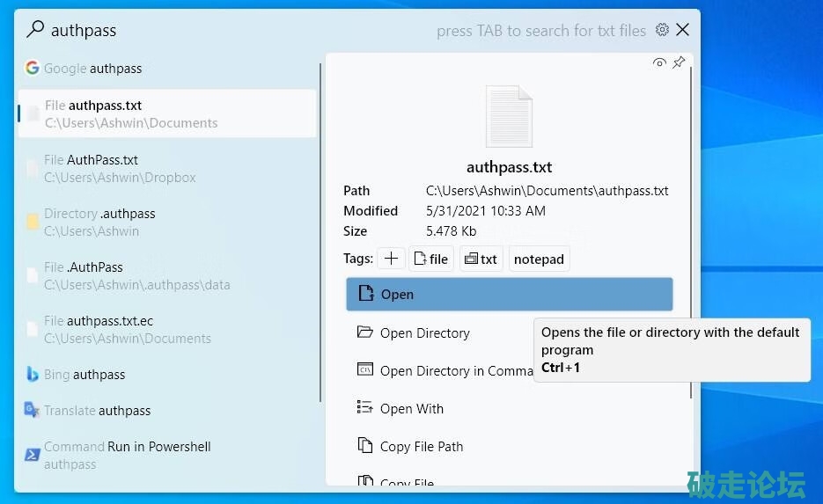The width and height of the screenshot is (823, 504).
Task: Select the 'file' tag chip
Action: coord(431,259)
